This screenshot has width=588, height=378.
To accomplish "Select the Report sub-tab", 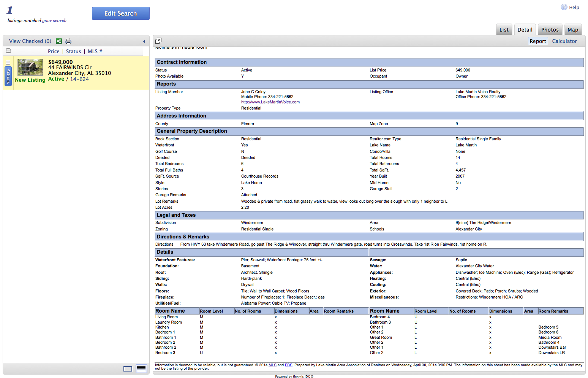I will click(538, 41).
